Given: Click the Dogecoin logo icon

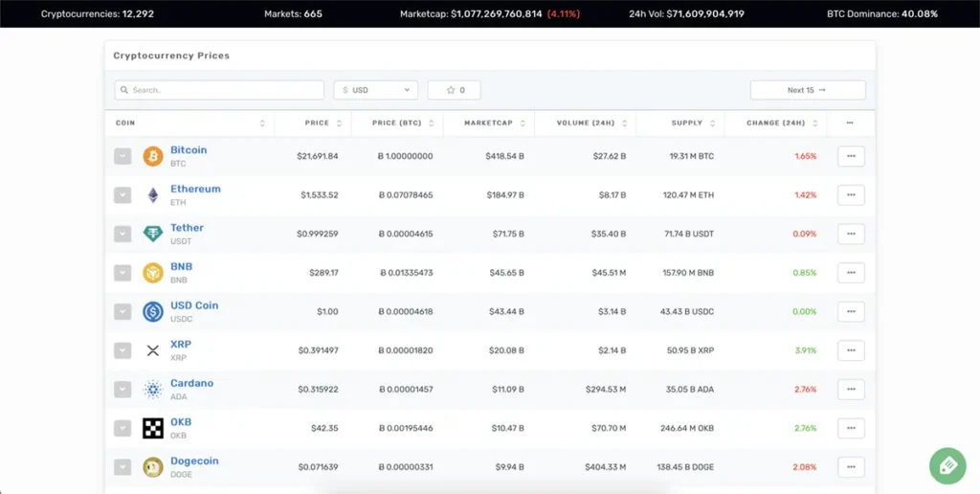Looking at the screenshot, I should click(x=153, y=467).
